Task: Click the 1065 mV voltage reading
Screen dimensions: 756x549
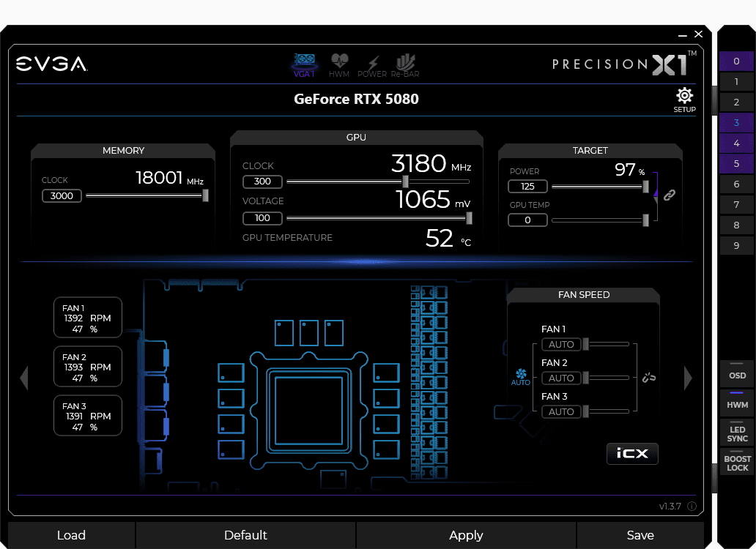Action: pyautogui.click(x=432, y=200)
